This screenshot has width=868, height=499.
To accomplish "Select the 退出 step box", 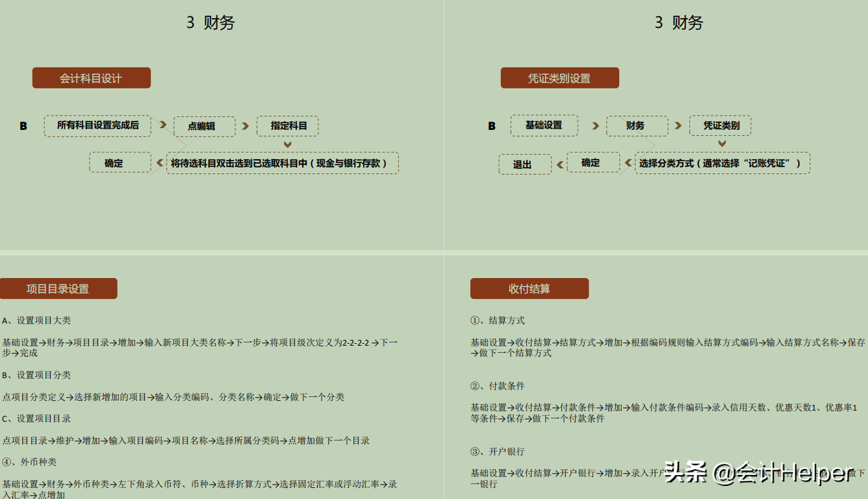I will [524, 164].
